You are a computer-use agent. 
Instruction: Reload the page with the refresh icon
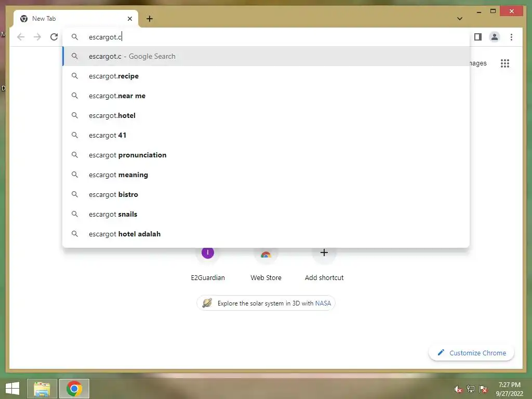(x=54, y=37)
